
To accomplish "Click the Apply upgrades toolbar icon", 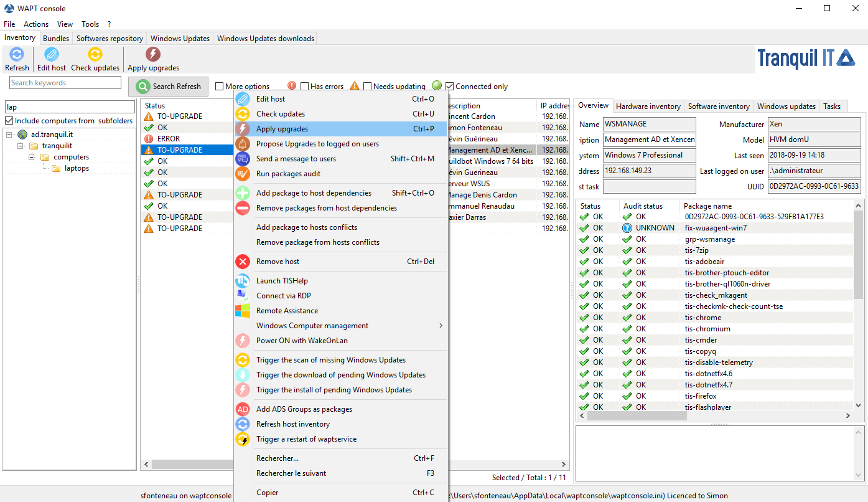I will [x=153, y=55].
